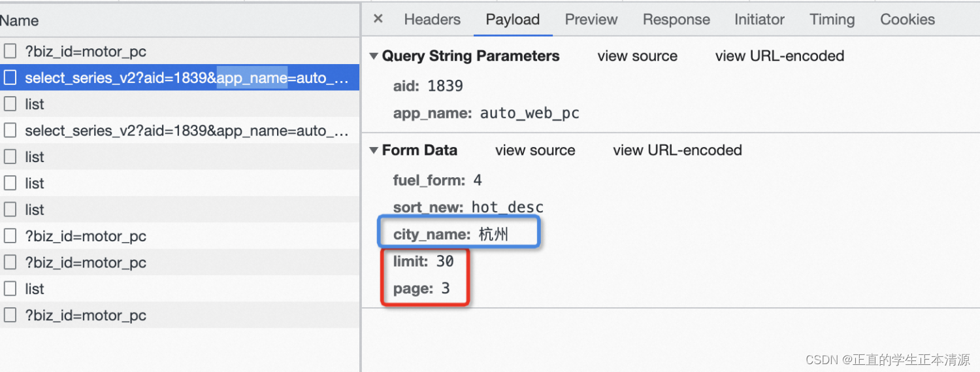The height and width of the screenshot is (372, 980).
Task: Switch to the Headers tab
Action: coord(432,20)
